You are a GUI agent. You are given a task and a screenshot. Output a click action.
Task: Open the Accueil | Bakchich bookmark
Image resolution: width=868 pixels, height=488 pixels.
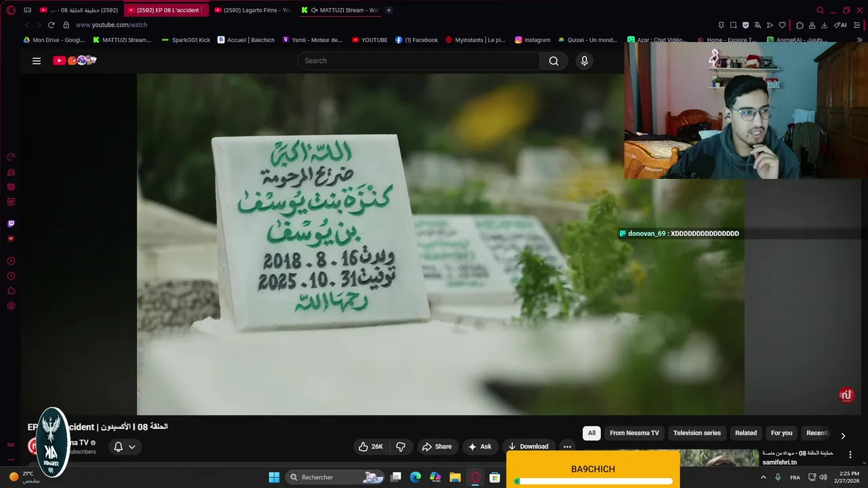[x=245, y=40]
